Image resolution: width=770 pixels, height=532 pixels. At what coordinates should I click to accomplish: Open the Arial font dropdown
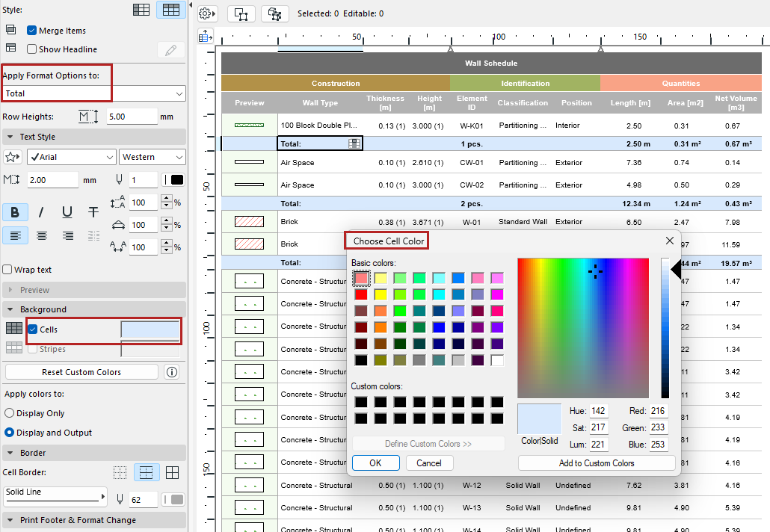pos(71,157)
